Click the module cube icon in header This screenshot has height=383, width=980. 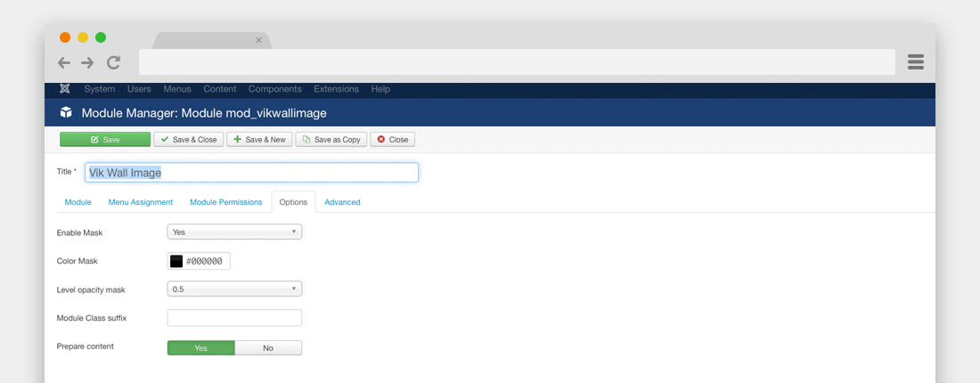66,113
